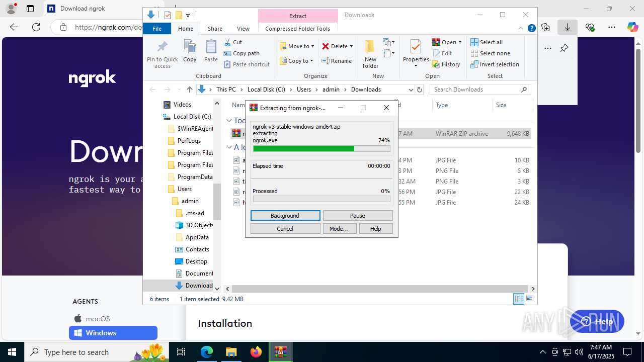Click the Processed progress bar
Image resolution: width=644 pixels, height=362 pixels.
[321, 199]
